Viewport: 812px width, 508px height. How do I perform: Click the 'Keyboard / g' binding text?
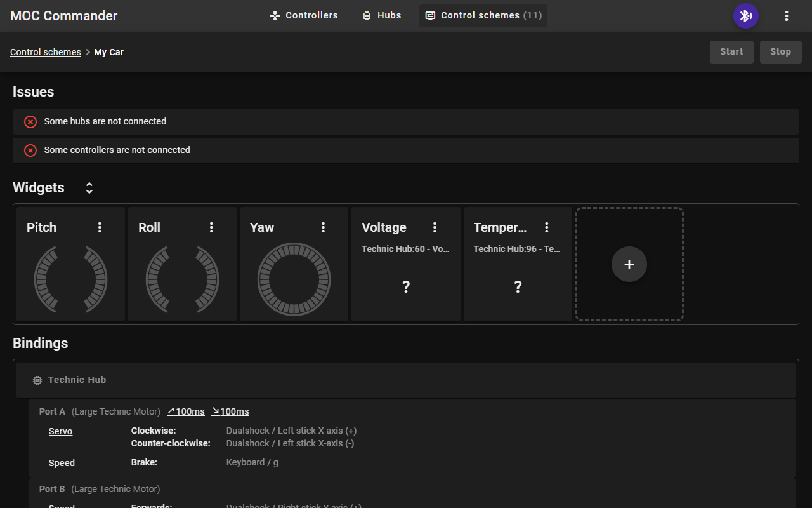click(252, 462)
